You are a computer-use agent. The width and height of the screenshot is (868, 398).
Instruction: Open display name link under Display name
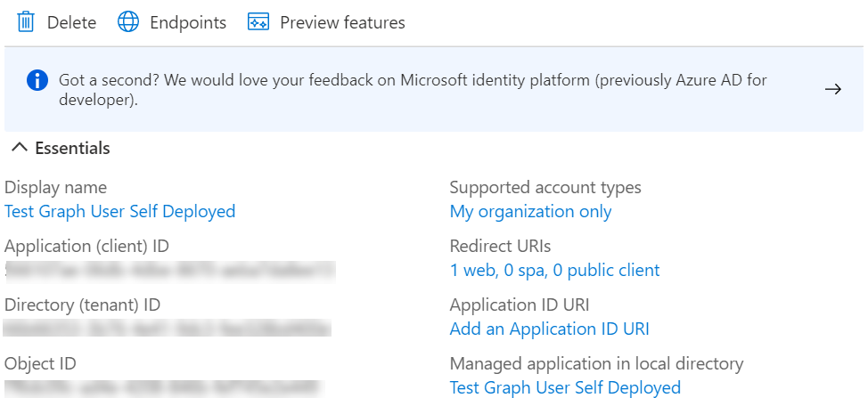(x=120, y=211)
